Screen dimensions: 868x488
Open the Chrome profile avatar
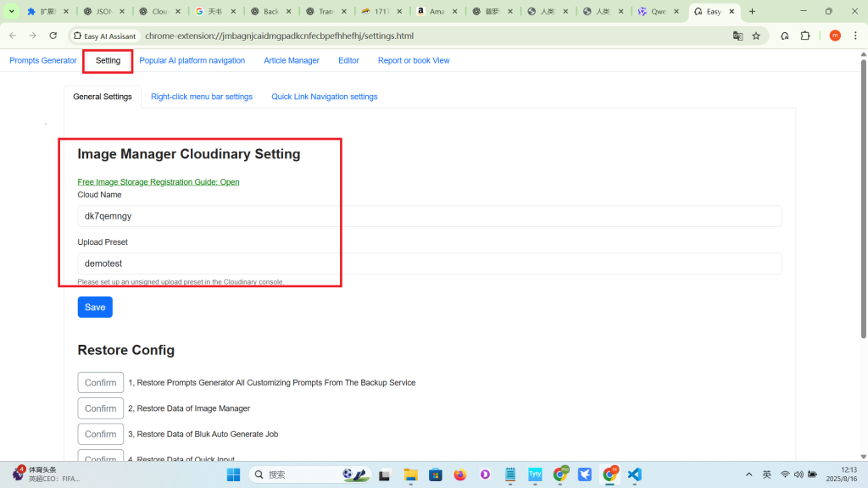point(835,36)
